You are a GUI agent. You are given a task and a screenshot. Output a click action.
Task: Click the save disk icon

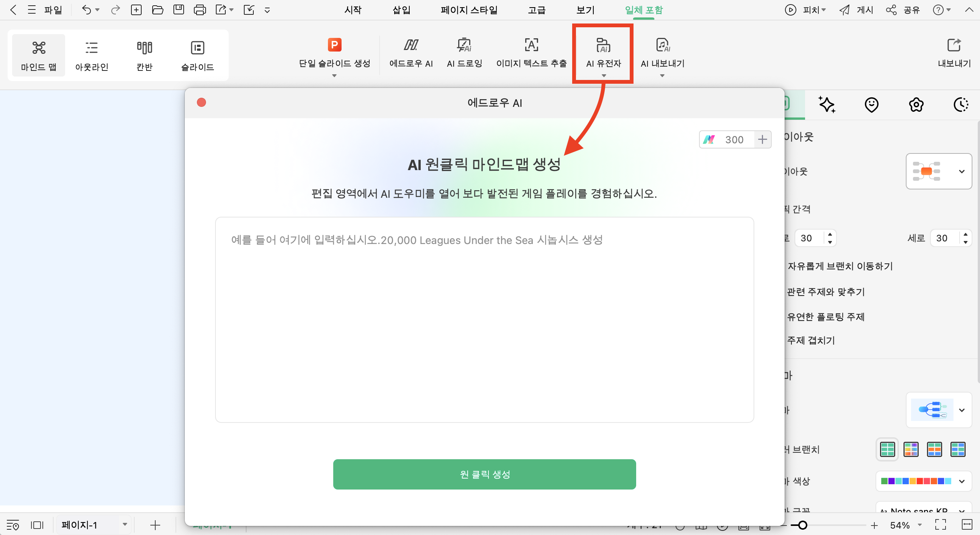(178, 10)
